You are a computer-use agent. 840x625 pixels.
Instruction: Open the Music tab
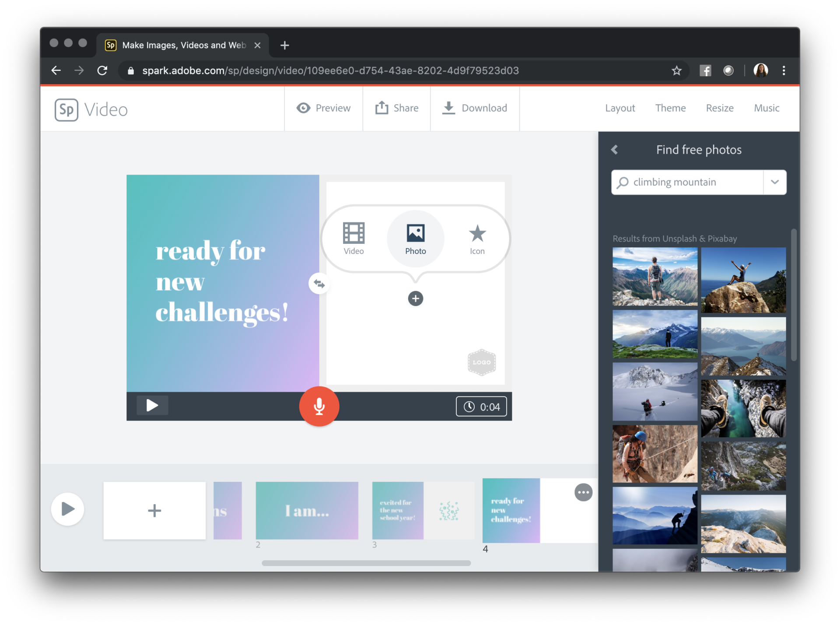tap(766, 108)
